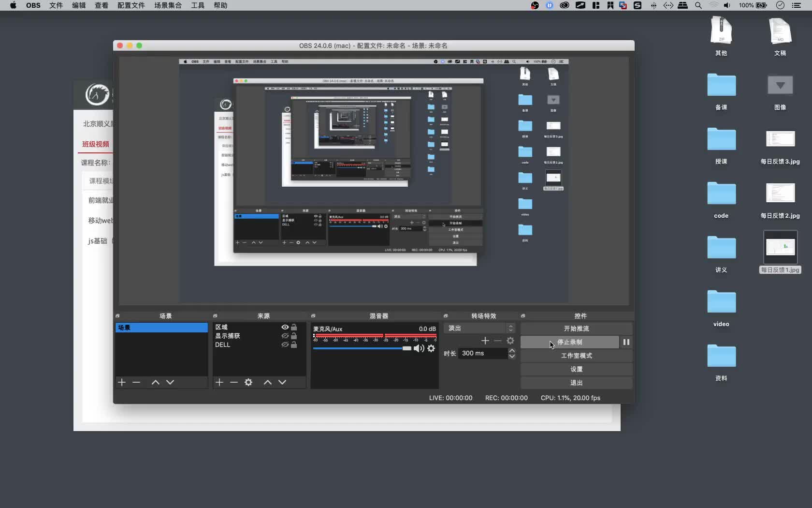This screenshot has height=508, width=812.
Task: Toggle visibility of the 显示捕获 source
Action: pyautogui.click(x=285, y=336)
